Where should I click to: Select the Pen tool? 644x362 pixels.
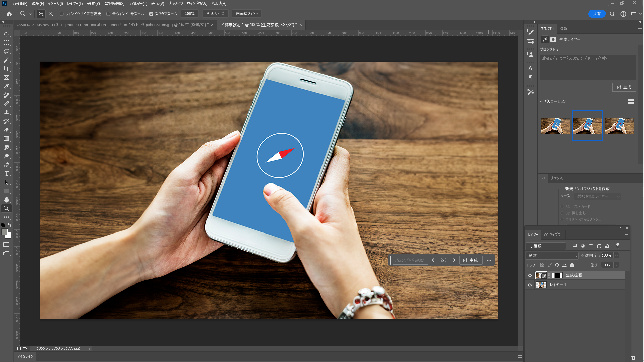coord(6,165)
